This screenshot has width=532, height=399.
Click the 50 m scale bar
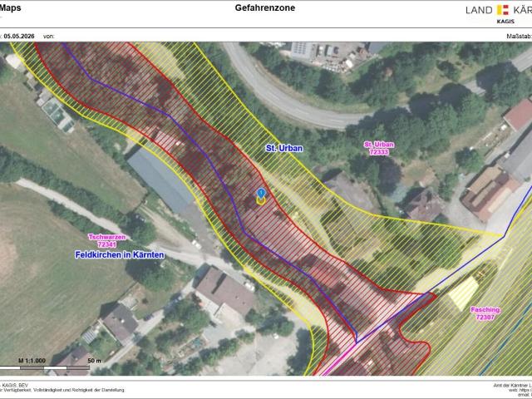point(45,367)
